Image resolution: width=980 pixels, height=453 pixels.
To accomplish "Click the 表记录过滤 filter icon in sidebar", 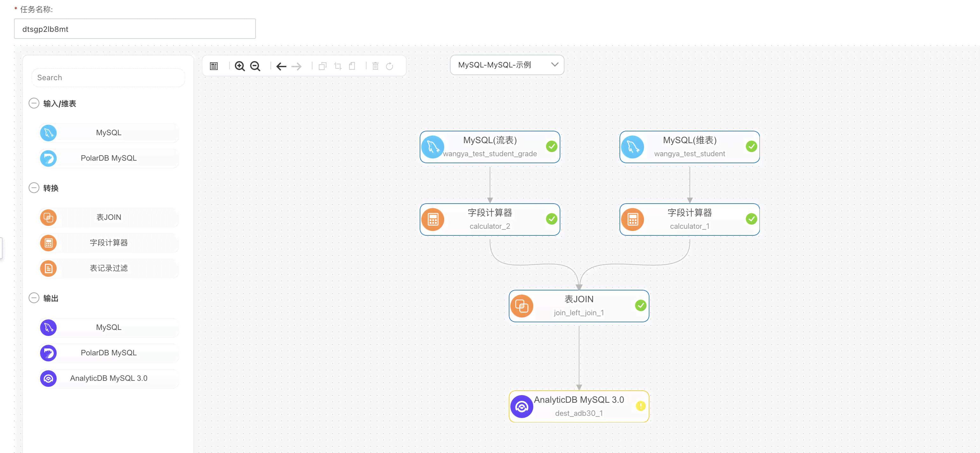I will click(49, 268).
